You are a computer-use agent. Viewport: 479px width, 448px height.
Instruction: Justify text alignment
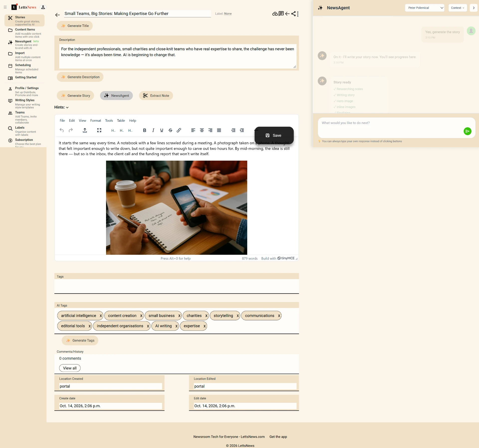pos(219,130)
